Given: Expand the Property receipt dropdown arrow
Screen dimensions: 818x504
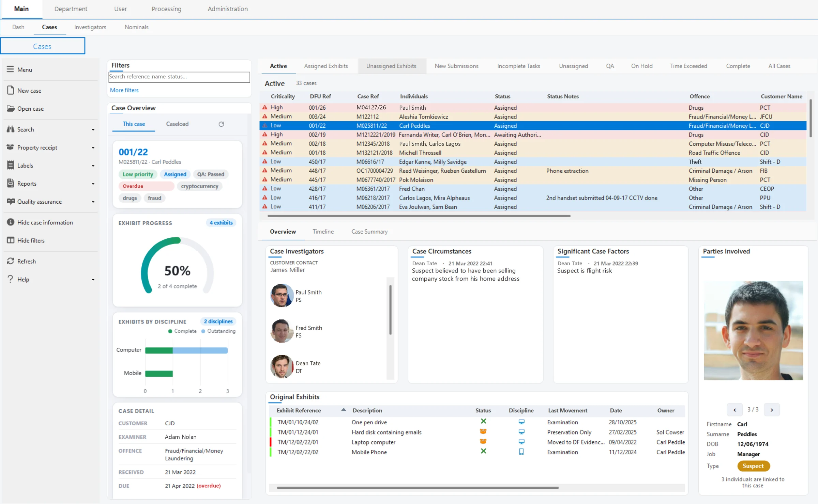Looking at the screenshot, I should (93, 148).
